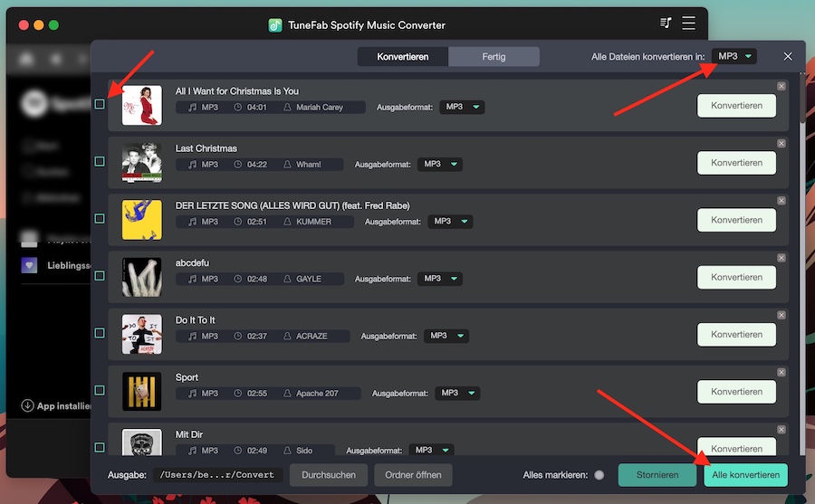The height and width of the screenshot is (504, 815).
Task: Toggle the Alles markieren radio button
Action: pyautogui.click(x=599, y=475)
